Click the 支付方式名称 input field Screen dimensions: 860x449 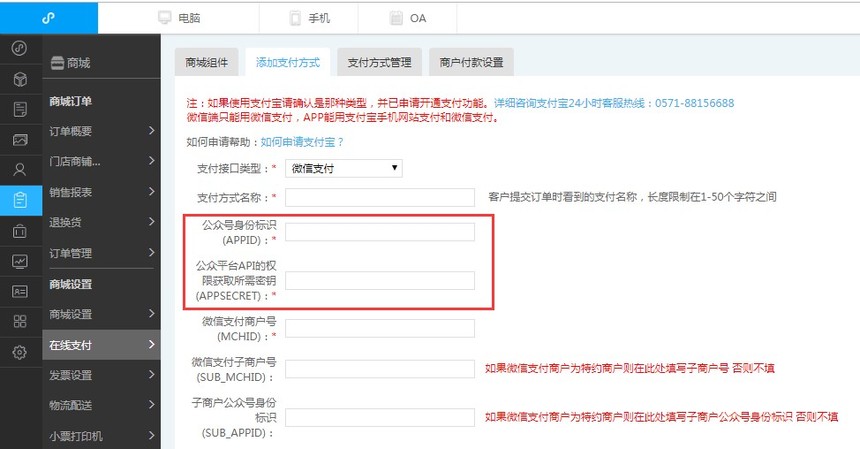380,197
